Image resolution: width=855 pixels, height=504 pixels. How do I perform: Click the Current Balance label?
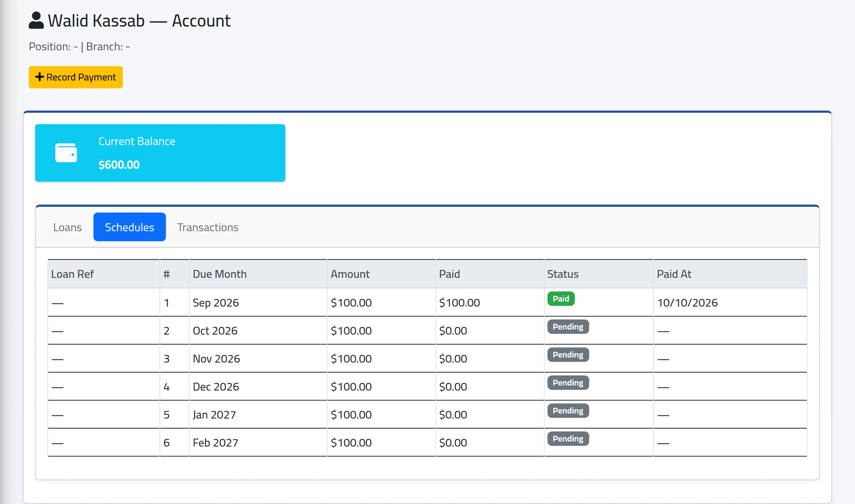coord(137,141)
